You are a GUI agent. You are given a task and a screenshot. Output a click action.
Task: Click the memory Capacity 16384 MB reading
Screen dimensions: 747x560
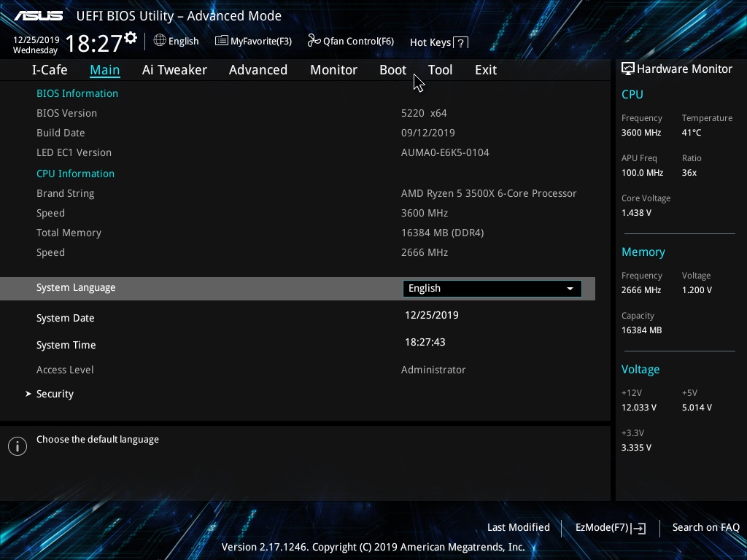click(641, 330)
